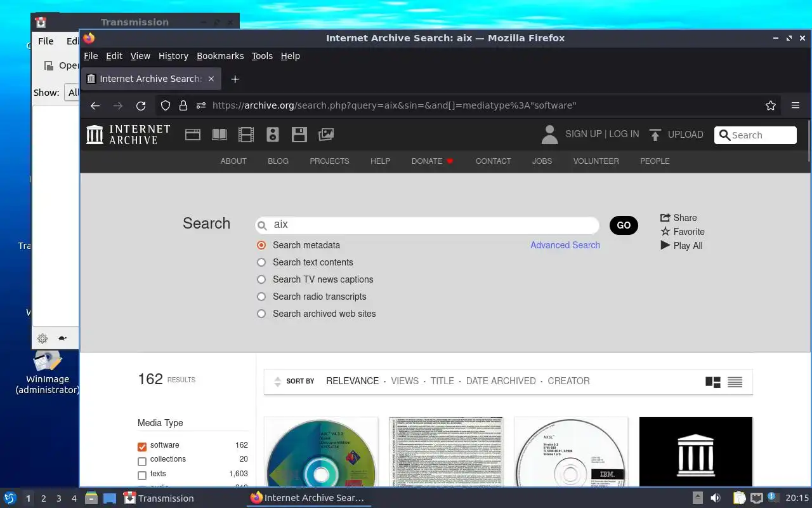812x508 pixels.
Task: Check the texts media type checkbox
Action: [x=142, y=476]
